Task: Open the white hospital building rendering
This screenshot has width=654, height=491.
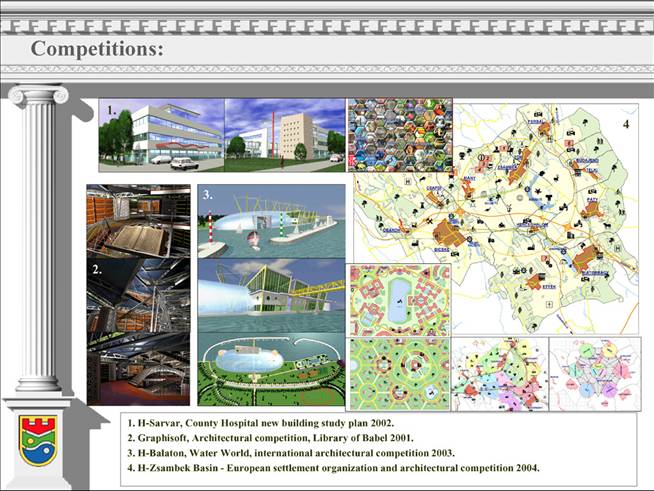Action: [161, 134]
